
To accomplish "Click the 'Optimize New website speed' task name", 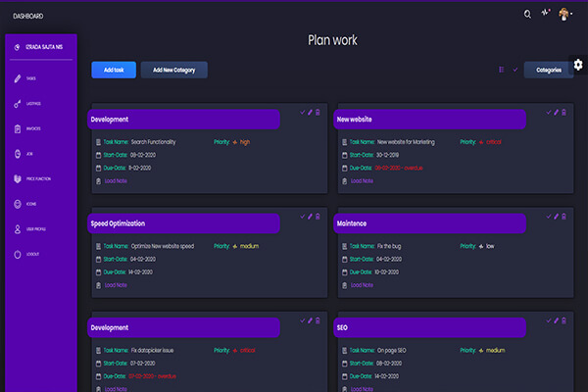I will (163, 246).
